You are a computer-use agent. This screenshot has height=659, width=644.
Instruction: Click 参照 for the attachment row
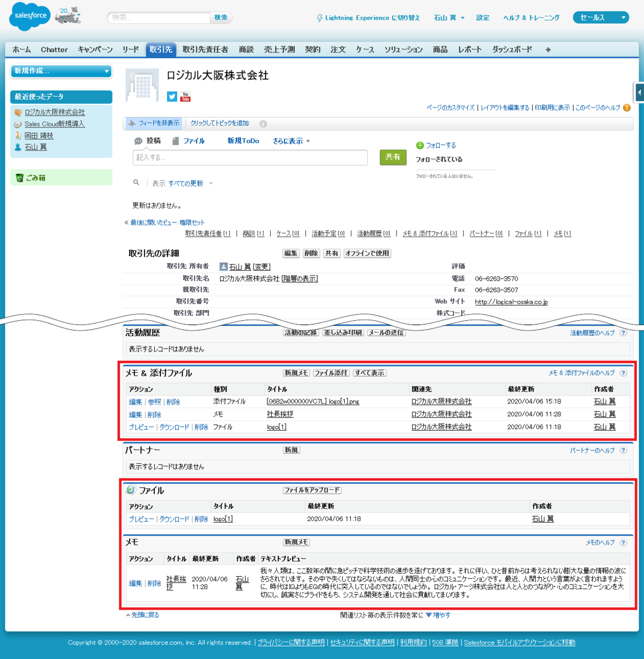point(154,402)
